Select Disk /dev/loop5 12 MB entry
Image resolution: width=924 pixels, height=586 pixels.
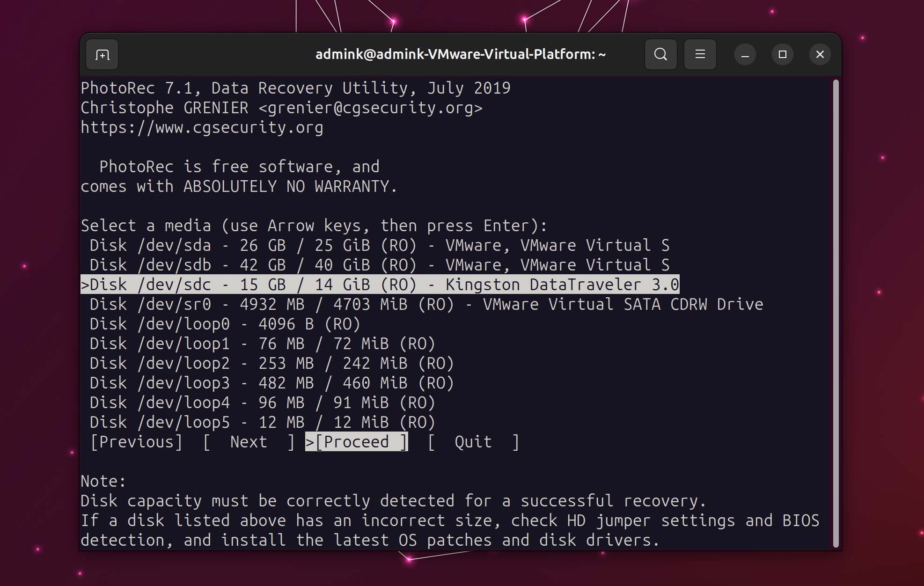coord(263,422)
